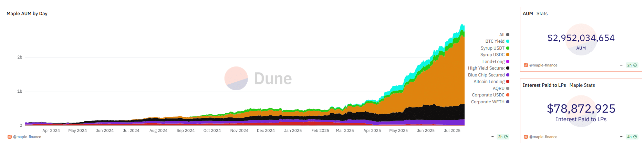The height and width of the screenshot is (145, 644).
Task: Click the check icon in the 4h badge
Action: 635,137
